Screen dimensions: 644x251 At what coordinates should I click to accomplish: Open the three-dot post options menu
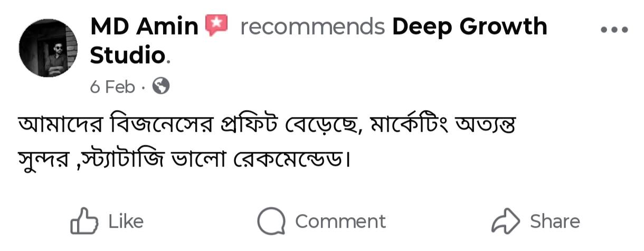tap(615, 30)
